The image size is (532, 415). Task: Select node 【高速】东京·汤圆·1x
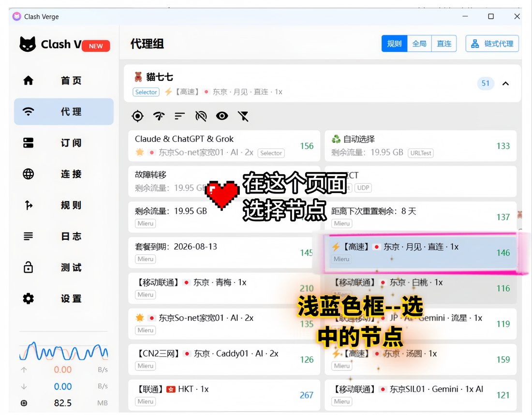click(420, 359)
